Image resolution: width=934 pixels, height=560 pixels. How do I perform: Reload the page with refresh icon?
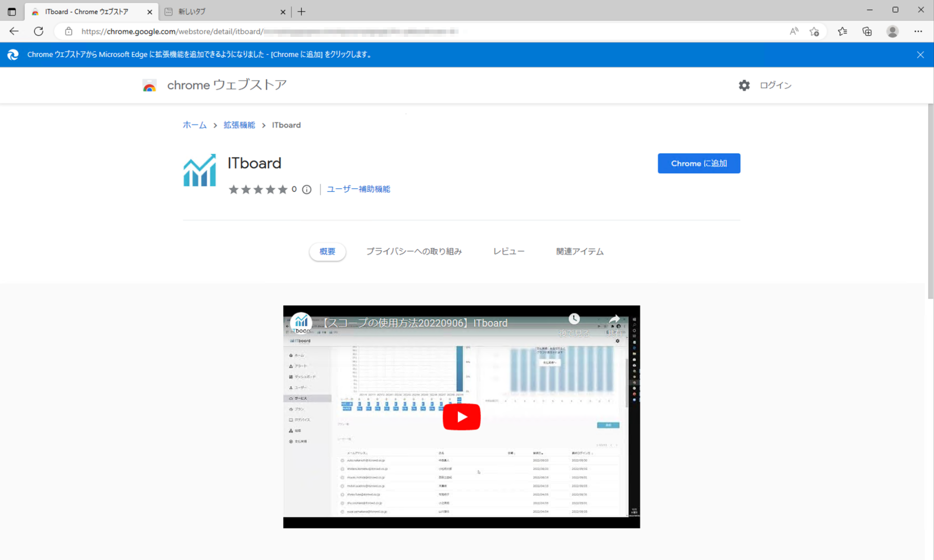pyautogui.click(x=39, y=31)
